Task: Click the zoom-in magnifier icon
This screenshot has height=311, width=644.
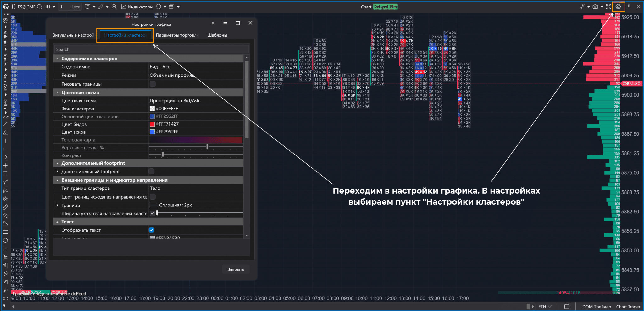Action: tap(114, 7)
